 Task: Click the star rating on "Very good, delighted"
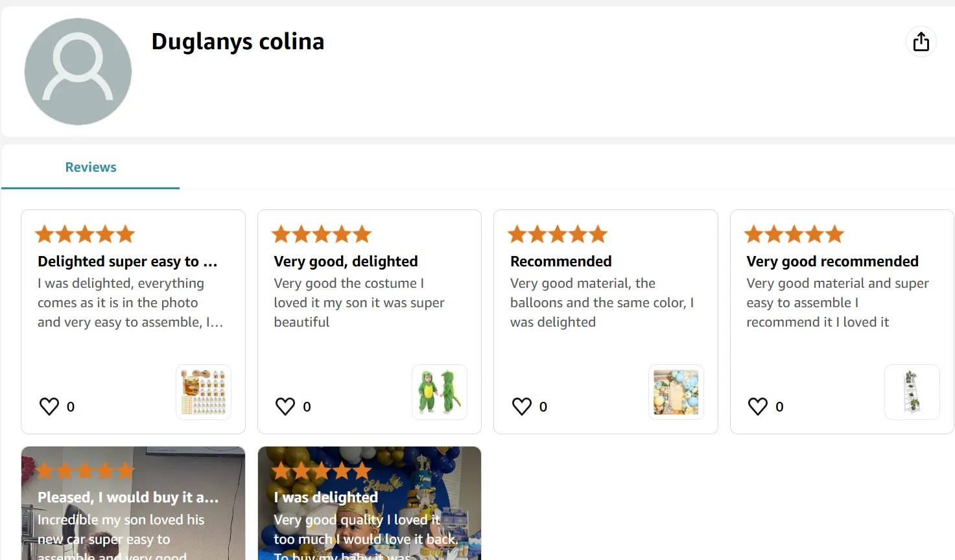coord(322,234)
